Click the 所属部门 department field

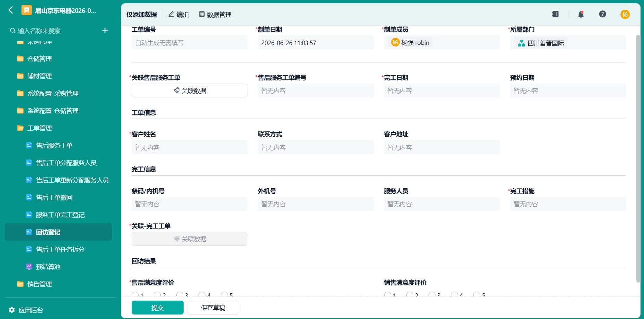pos(568,43)
